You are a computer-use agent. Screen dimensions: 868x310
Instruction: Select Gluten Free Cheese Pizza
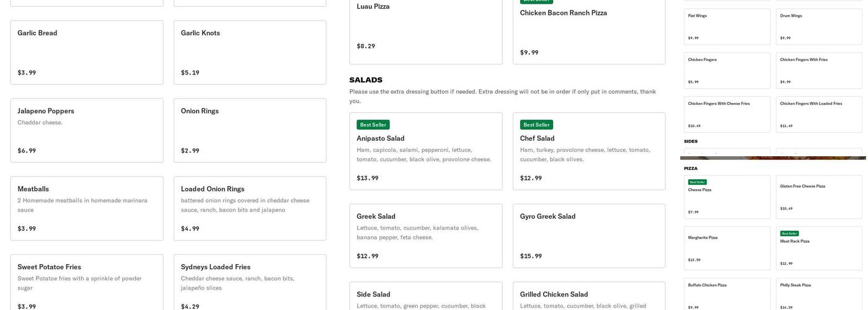818,197
